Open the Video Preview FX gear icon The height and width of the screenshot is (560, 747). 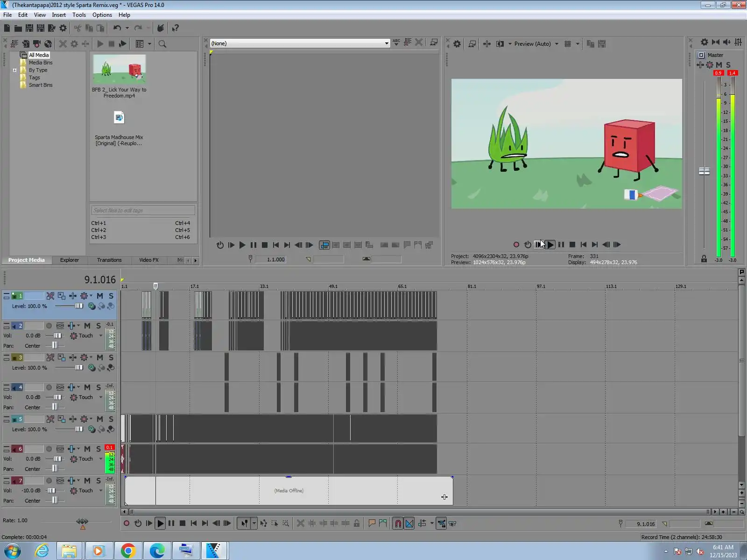point(457,44)
